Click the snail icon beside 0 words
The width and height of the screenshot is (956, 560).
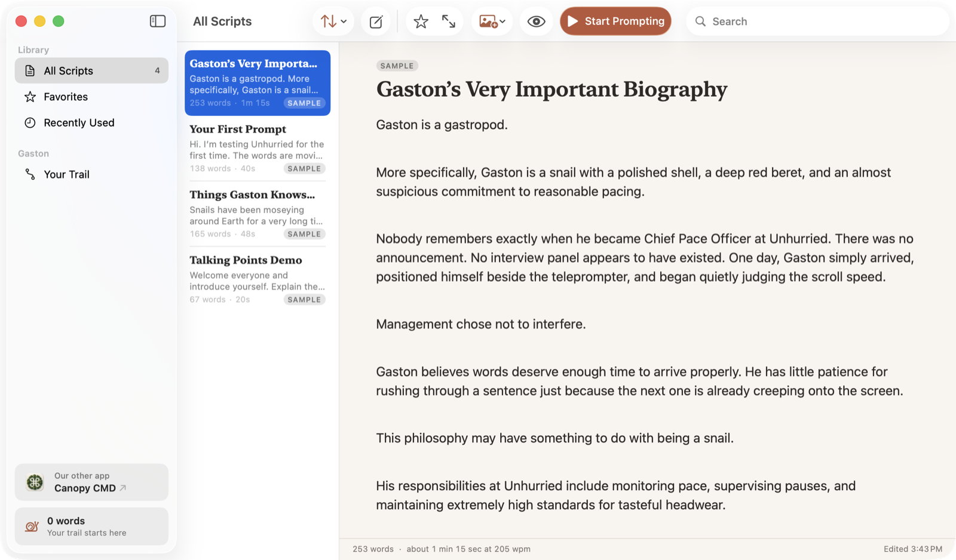tap(32, 526)
